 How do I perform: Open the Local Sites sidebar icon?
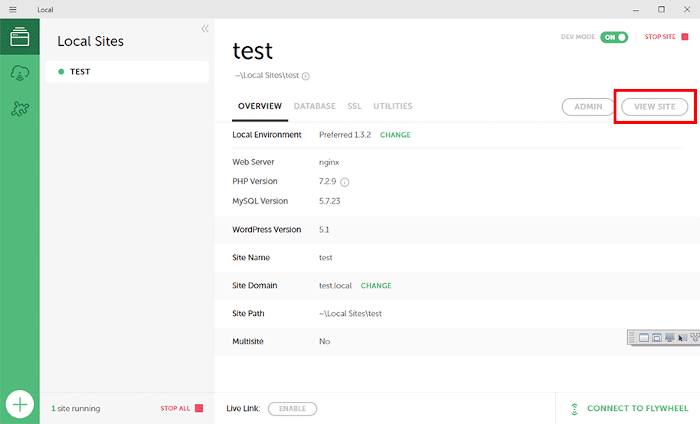[x=20, y=37]
